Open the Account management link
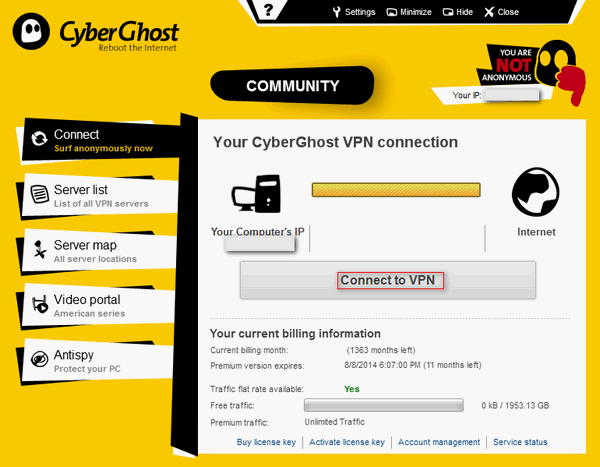This screenshot has width=600, height=467. click(x=439, y=442)
